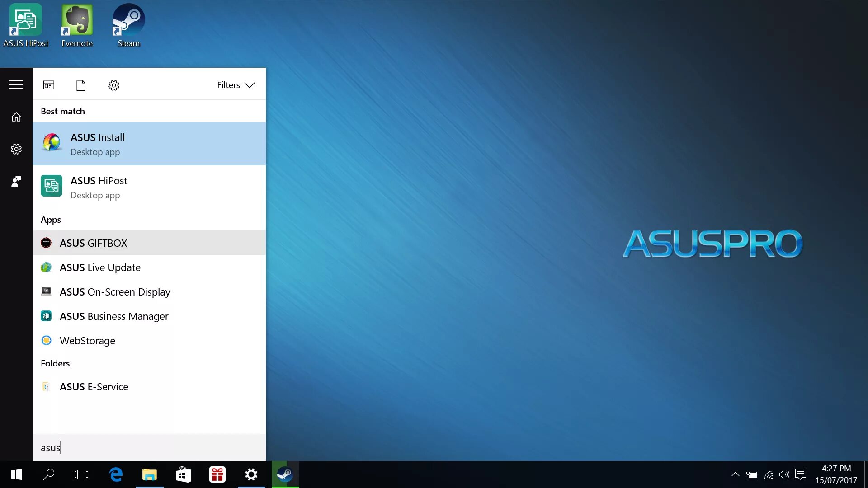
Task: Open the ASUS HiPost desktop shortcut
Action: (26, 26)
